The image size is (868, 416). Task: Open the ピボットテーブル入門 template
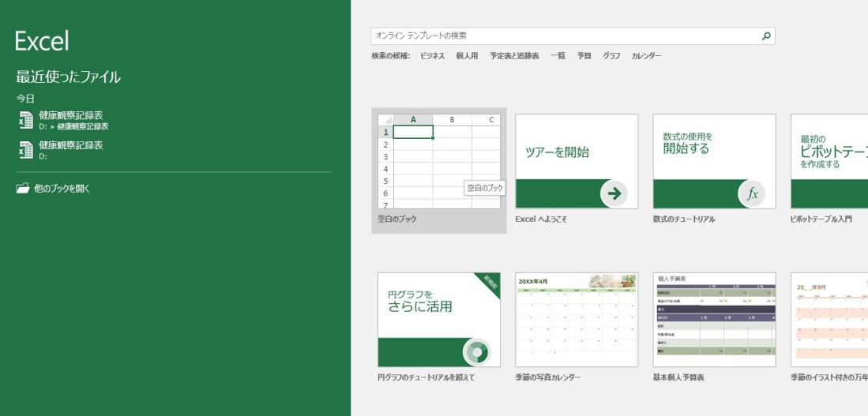[x=829, y=161]
